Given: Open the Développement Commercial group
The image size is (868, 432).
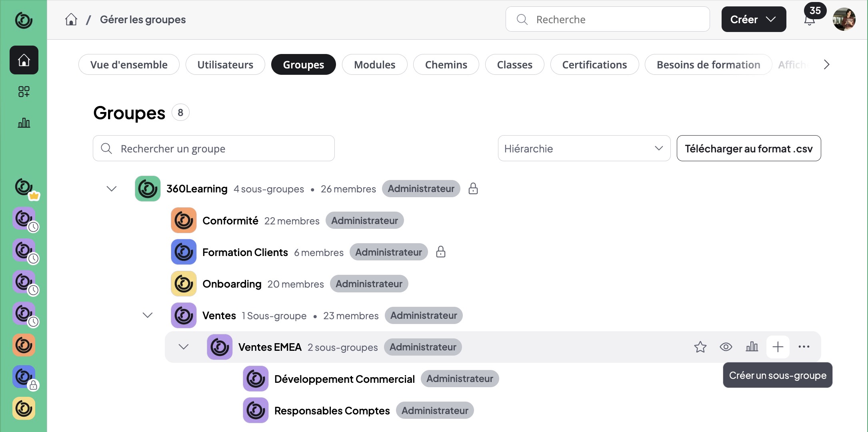Looking at the screenshot, I should coord(344,379).
